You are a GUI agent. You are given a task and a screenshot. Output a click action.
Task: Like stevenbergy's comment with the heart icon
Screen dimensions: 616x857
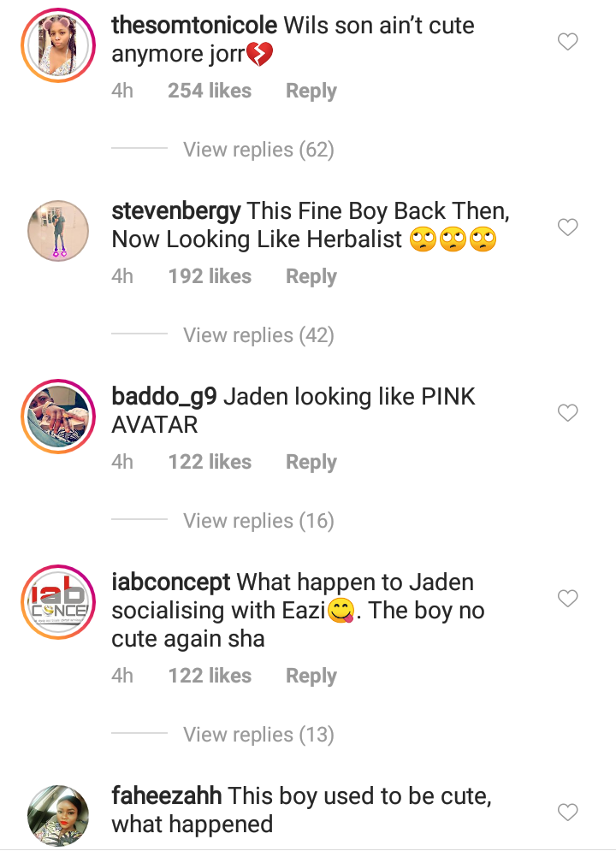567,227
